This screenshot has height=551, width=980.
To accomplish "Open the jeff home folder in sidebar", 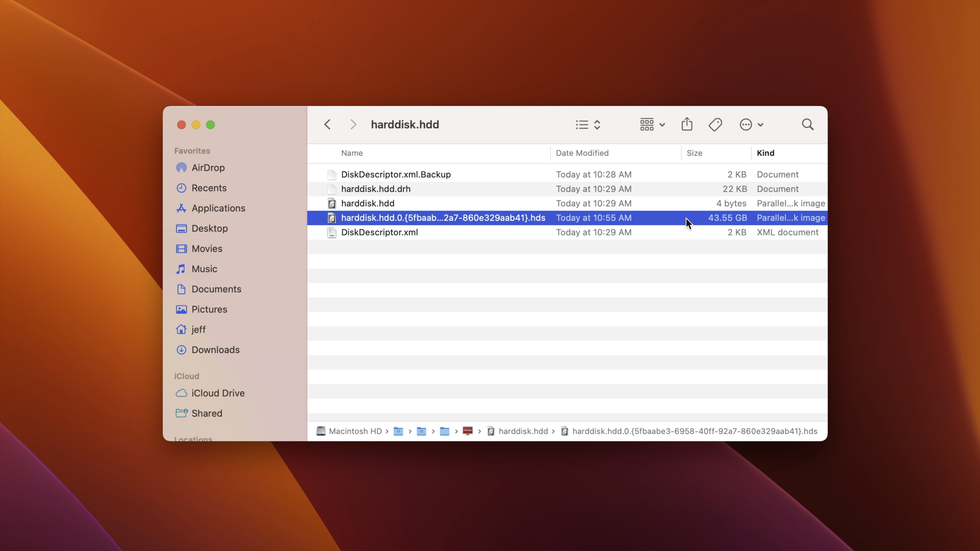I will click(x=198, y=329).
